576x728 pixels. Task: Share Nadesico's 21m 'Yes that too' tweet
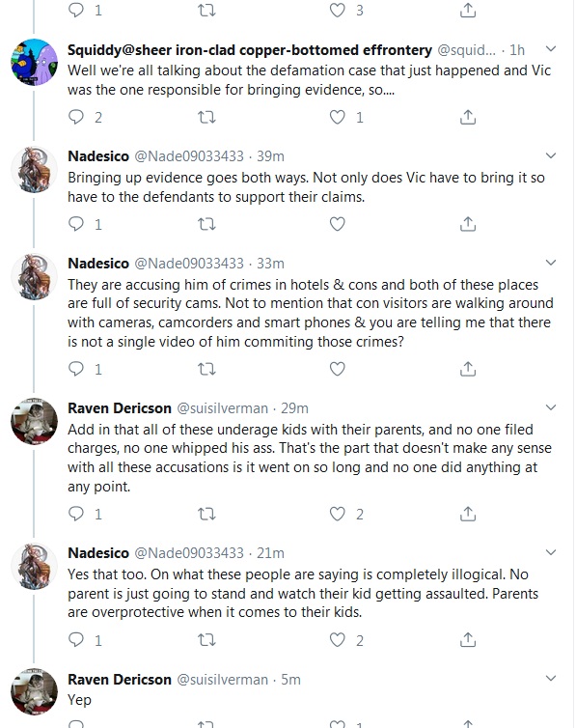click(x=468, y=640)
